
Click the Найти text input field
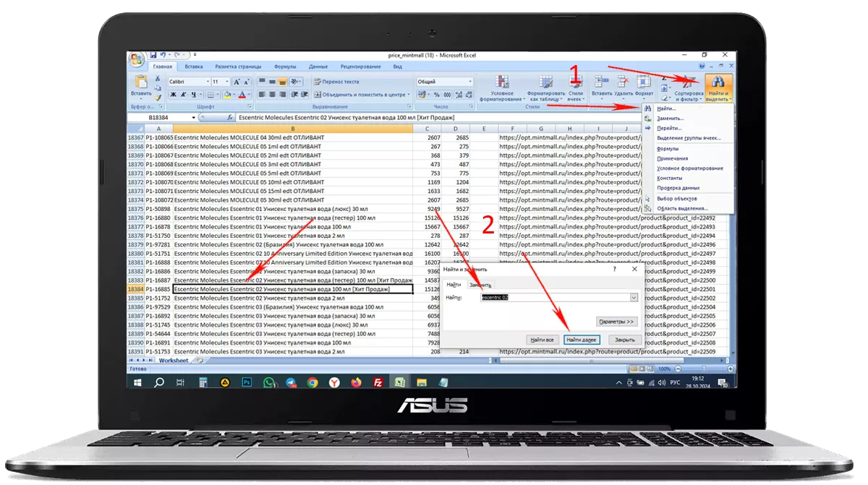point(556,297)
